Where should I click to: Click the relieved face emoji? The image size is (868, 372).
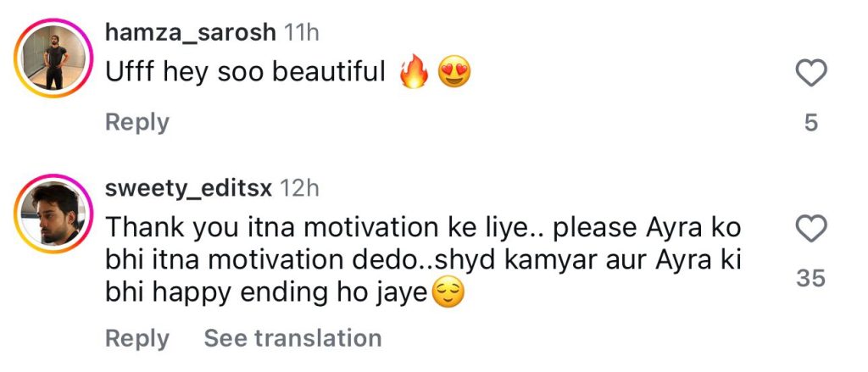click(x=448, y=294)
